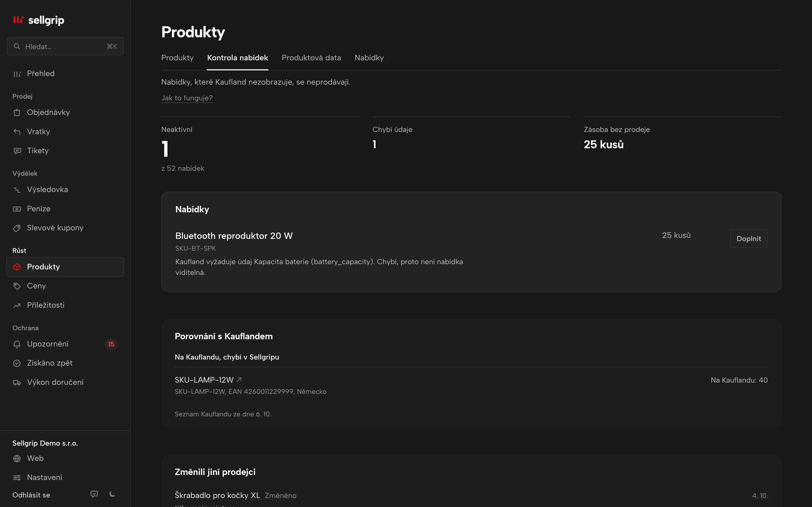Open the 'Jak to funguje?' link
Viewport: 812px width, 507px height.
187,98
